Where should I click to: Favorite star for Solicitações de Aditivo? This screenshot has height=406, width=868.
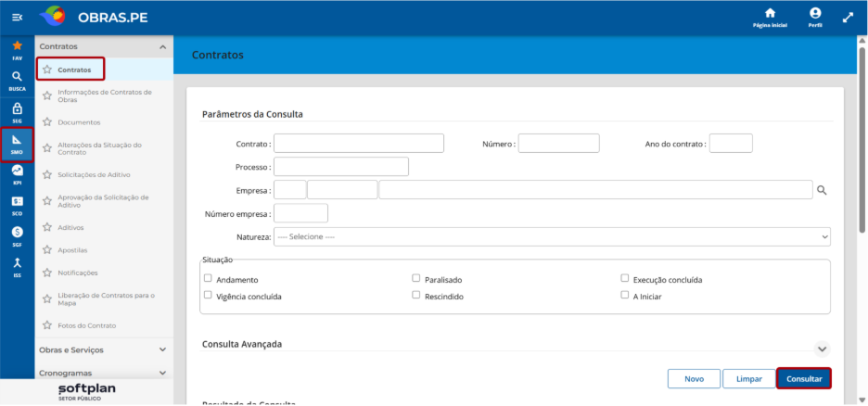click(x=47, y=174)
